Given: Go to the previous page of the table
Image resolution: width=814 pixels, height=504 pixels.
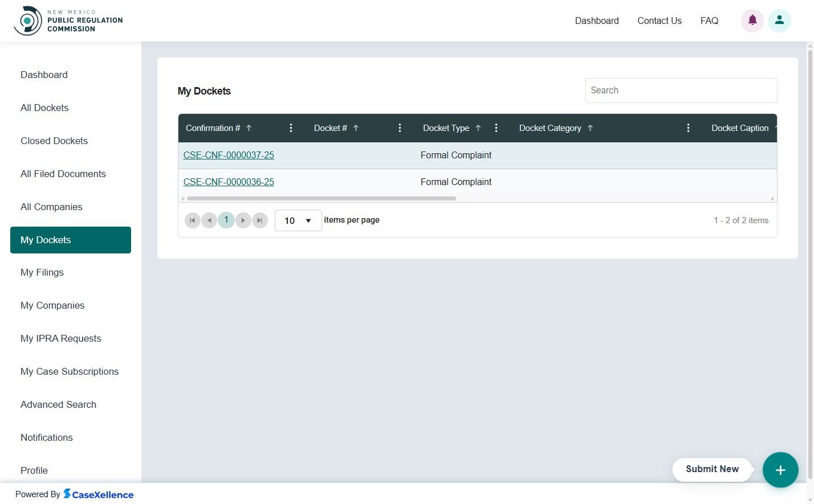Looking at the screenshot, I should coord(209,220).
